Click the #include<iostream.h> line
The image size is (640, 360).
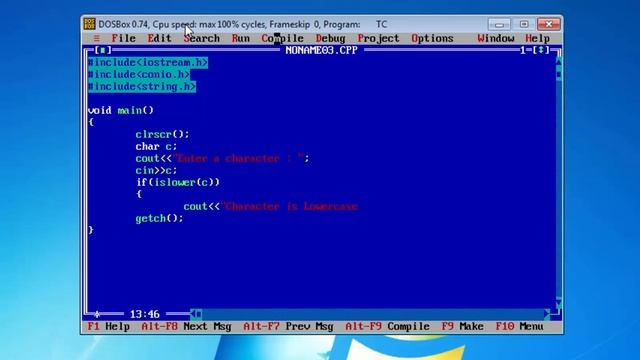(x=148, y=62)
